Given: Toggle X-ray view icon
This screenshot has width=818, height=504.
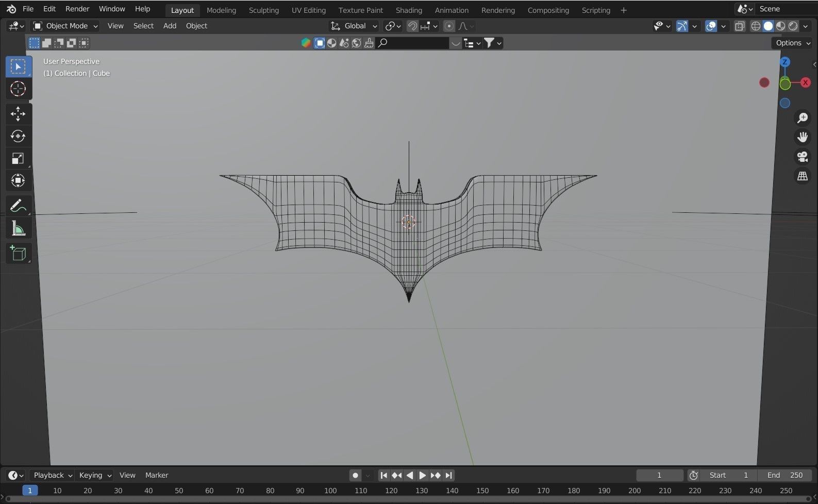Looking at the screenshot, I should pyautogui.click(x=740, y=26).
